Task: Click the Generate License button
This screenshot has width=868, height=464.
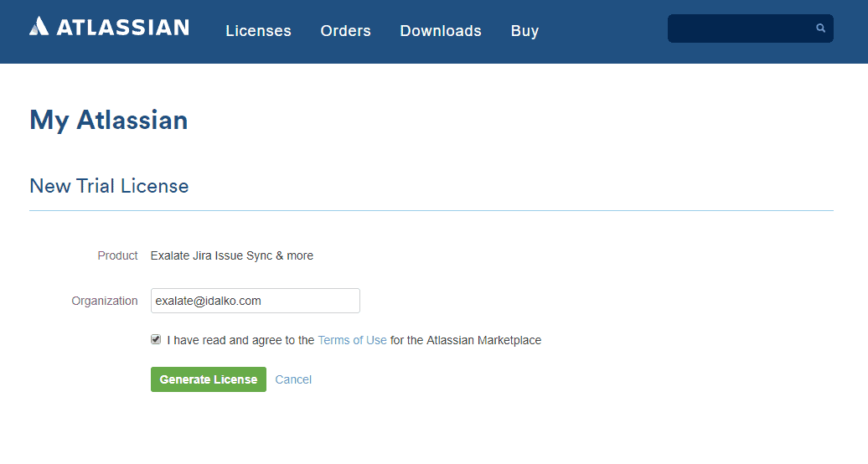Action: point(208,379)
